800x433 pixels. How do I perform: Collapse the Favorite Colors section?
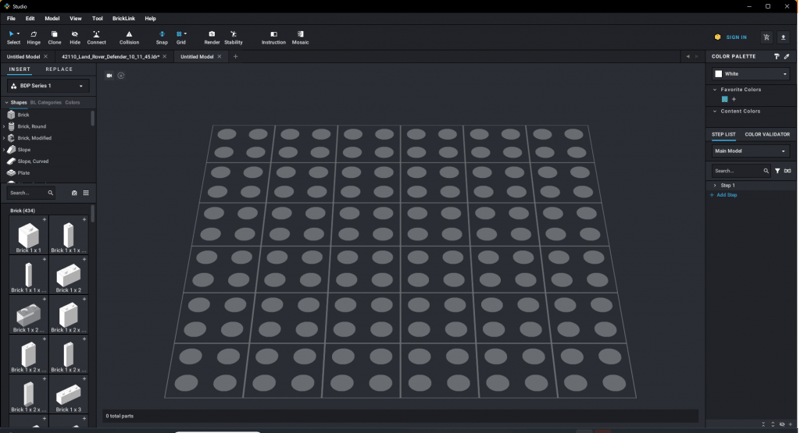click(x=715, y=90)
